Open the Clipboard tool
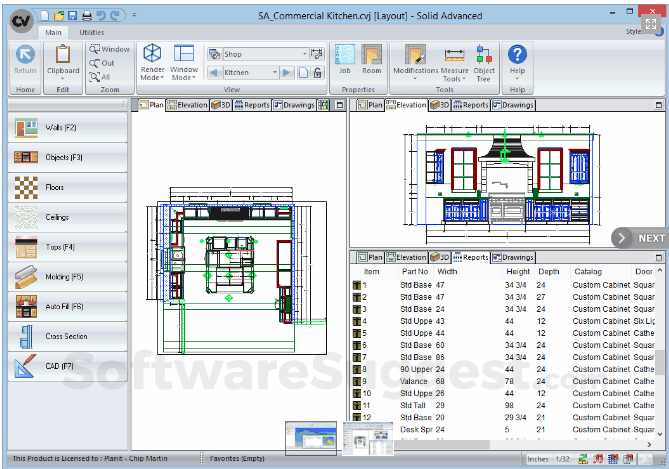Viewport: 669px width, 469px height. (x=63, y=60)
